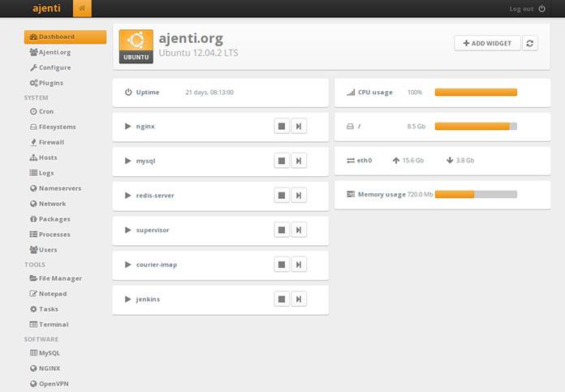Click the refresh dashboard icon button

[x=529, y=43]
